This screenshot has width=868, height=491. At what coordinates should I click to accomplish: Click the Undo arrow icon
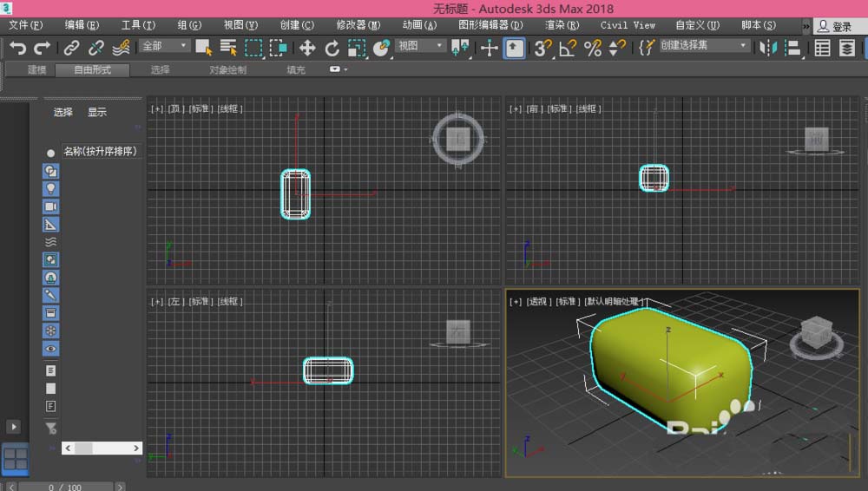pyautogui.click(x=17, y=49)
